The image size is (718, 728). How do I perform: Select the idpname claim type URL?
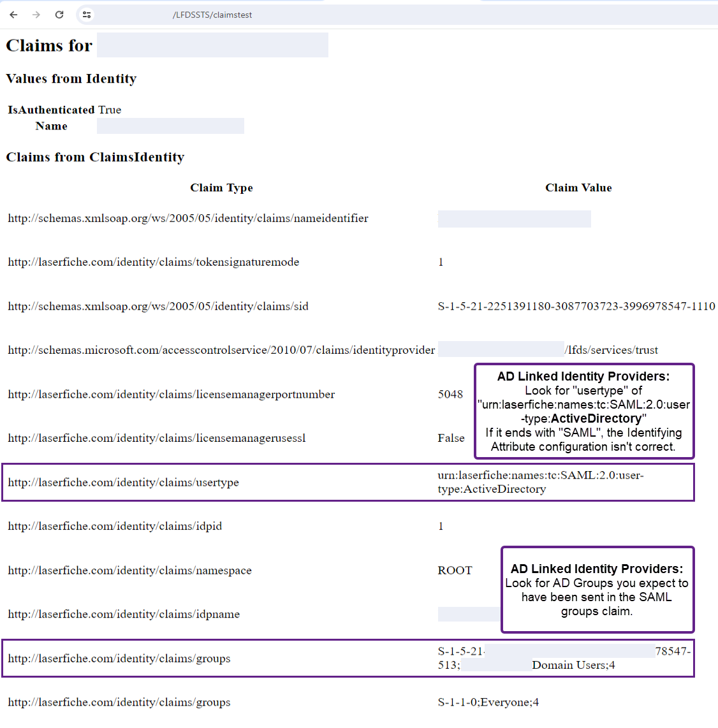tap(124, 614)
